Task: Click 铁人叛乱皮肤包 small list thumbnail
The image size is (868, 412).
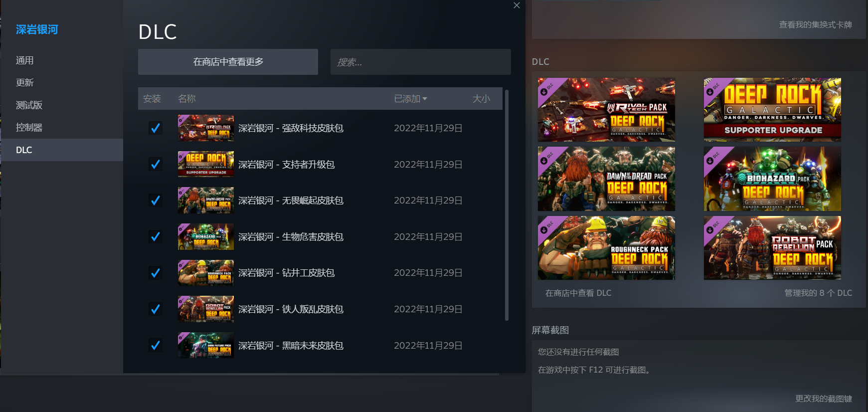Action: (206, 309)
